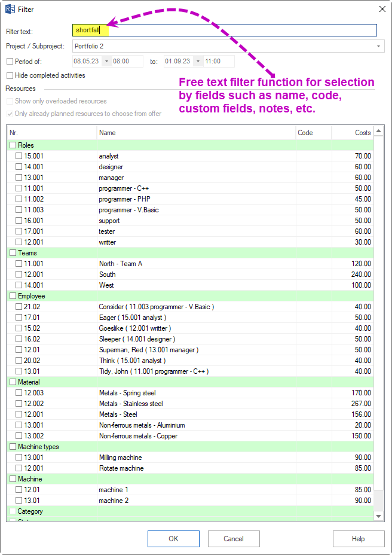Image resolution: width=392 pixels, height=555 pixels.
Task: Check the Non-ferrous metals - Copper checkbox
Action: [x=19, y=436]
